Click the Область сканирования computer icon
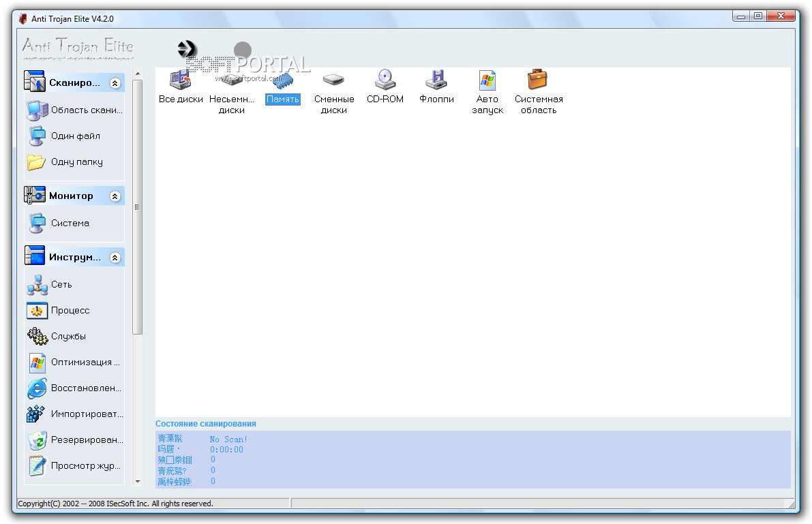 (x=37, y=110)
